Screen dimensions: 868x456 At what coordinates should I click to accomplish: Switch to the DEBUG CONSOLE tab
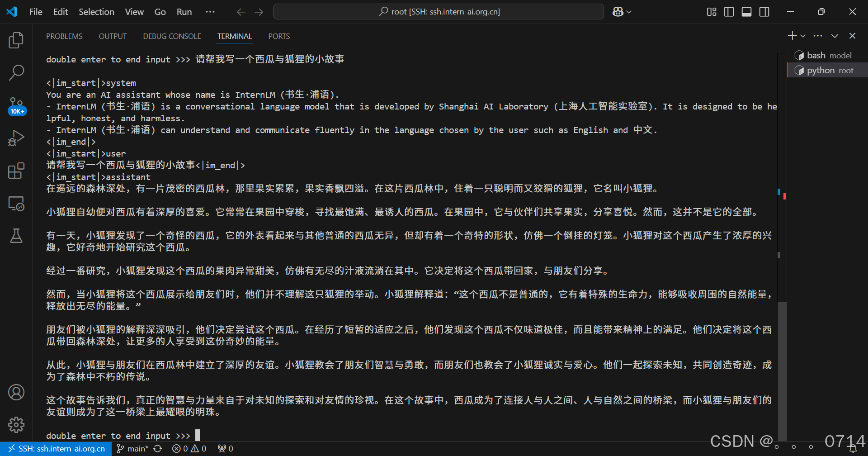point(172,36)
